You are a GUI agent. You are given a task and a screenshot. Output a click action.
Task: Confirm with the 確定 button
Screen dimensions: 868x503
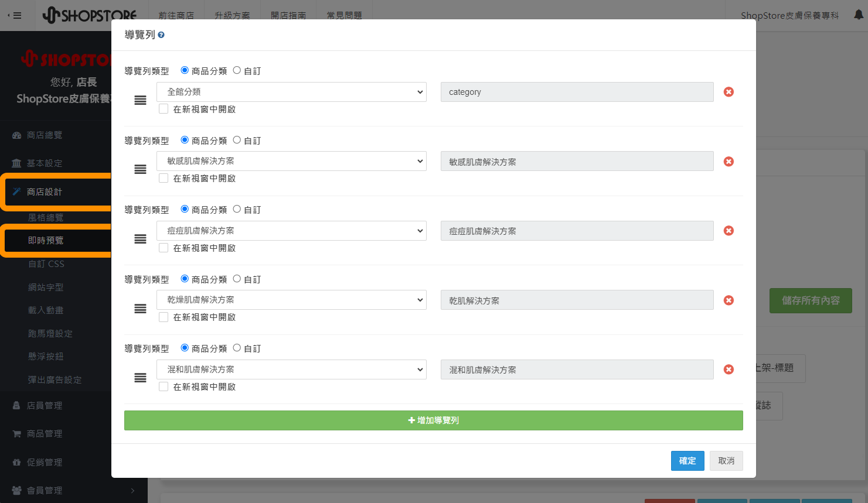click(687, 461)
